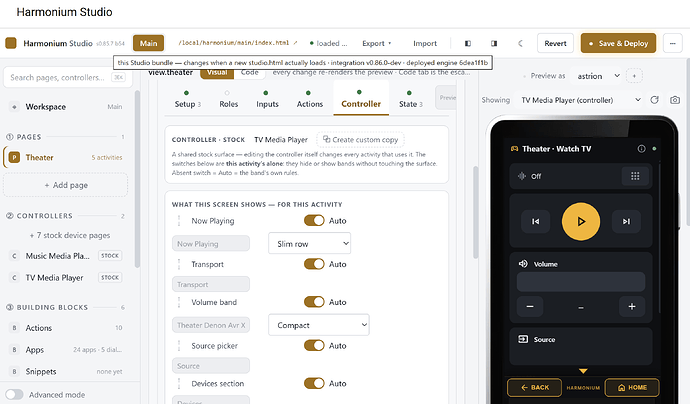
Task: Open the Export dropdown menu
Action: point(376,43)
